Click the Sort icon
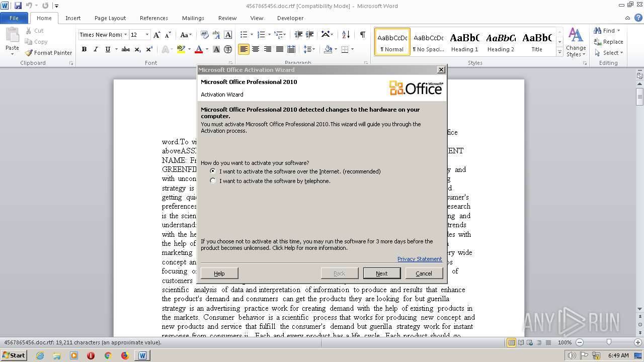The image size is (644, 362). 346,35
